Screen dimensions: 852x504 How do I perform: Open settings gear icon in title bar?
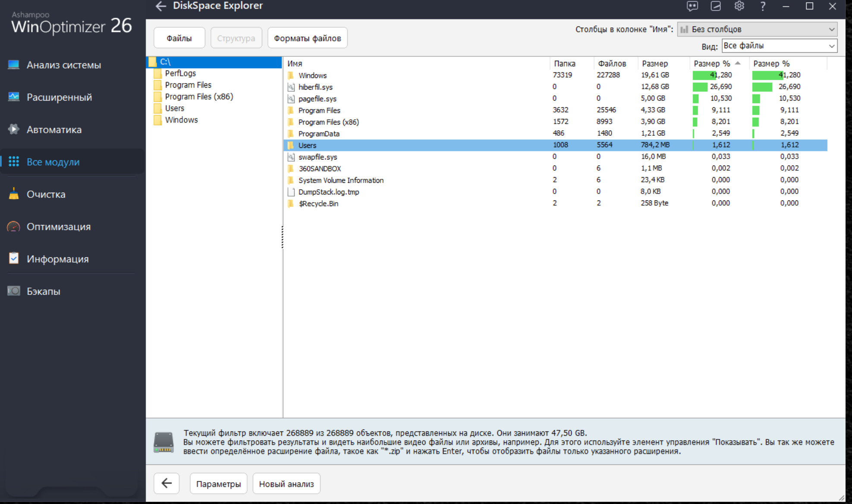click(739, 6)
